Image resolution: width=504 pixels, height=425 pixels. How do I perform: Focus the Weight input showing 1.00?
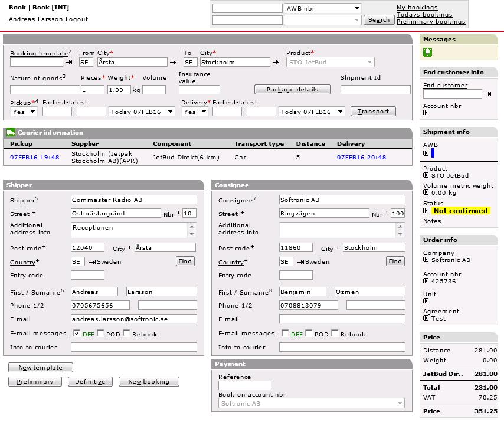[119, 90]
